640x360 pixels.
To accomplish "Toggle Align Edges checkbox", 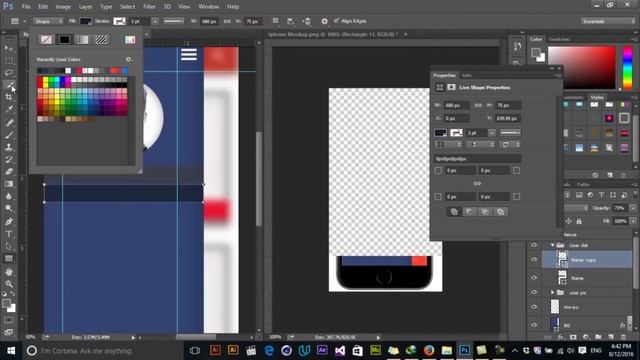I will tap(336, 21).
